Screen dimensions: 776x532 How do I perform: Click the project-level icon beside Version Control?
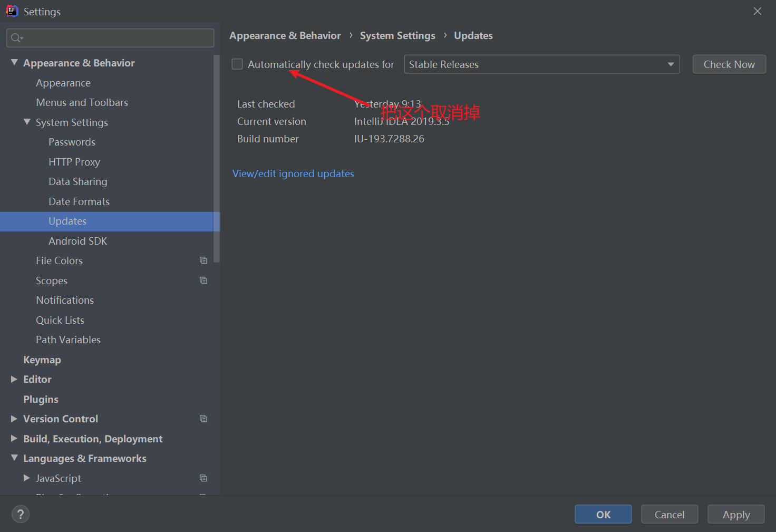pos(203,419)
